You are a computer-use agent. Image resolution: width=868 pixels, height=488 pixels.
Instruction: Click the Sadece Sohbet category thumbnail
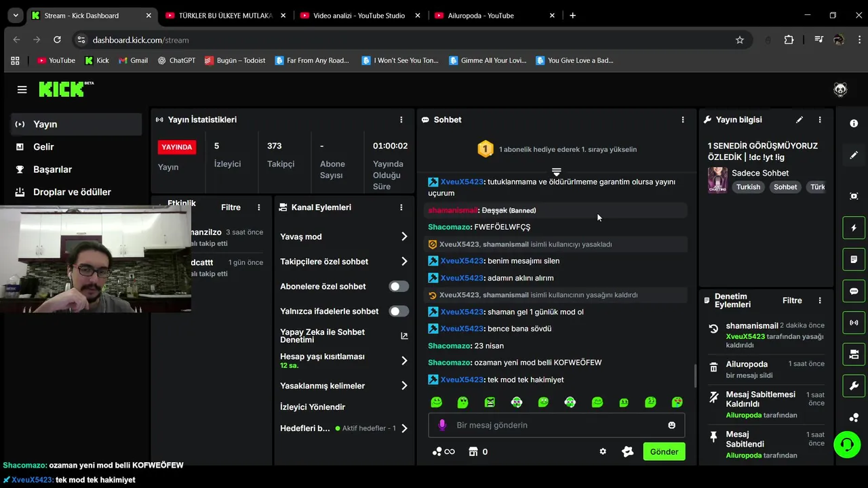(x=717, y=180)
